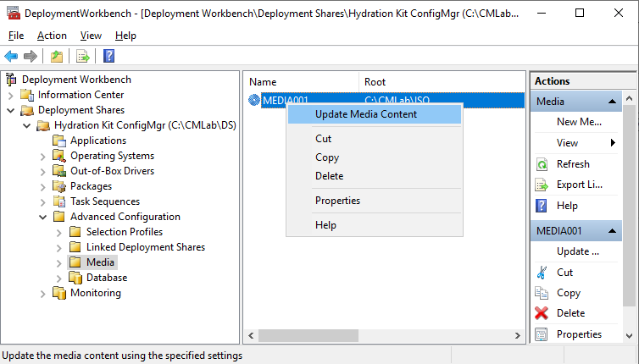The height and width of the screenshot is (364, 639).
Task: Click the red X Delete icon in Actions
Action: click(542, 313)
